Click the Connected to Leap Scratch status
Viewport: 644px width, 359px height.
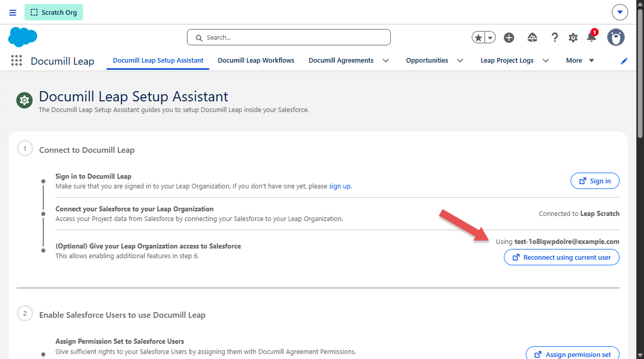coord(579,213)
